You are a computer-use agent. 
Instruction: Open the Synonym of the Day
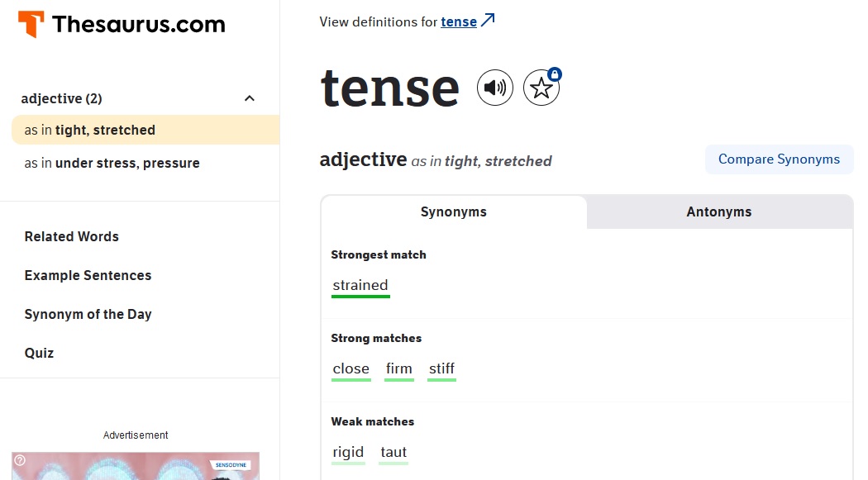86,314
